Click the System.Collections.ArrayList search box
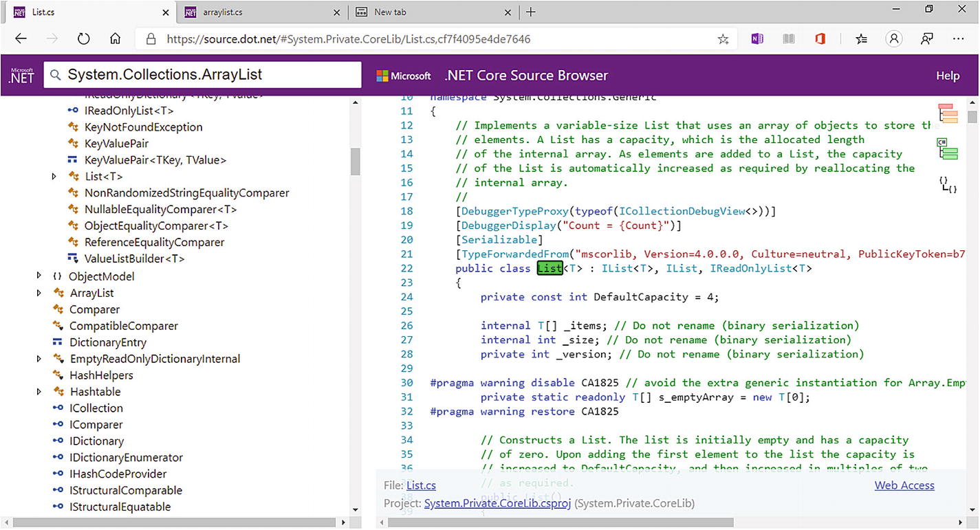The width and height of the screenshot is (980, 530). [203, 75]
